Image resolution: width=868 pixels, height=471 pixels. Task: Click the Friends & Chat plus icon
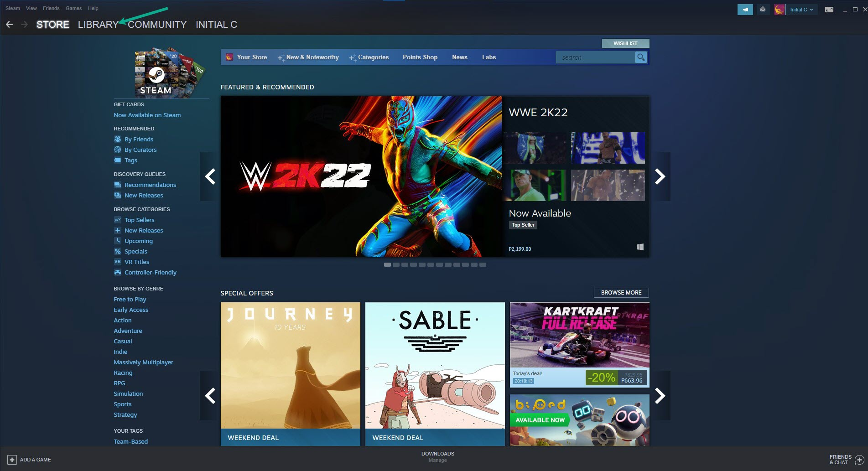(x=859, y=460)
